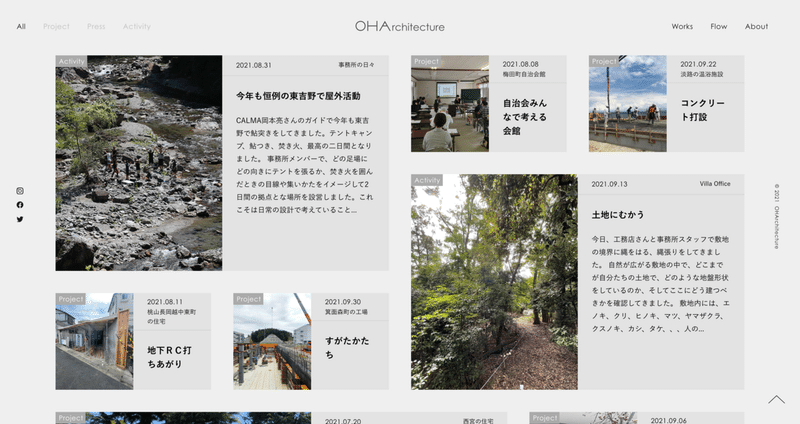Click the back-to-top arrow icon
The image size is (800, 424).
pos(777,400)
